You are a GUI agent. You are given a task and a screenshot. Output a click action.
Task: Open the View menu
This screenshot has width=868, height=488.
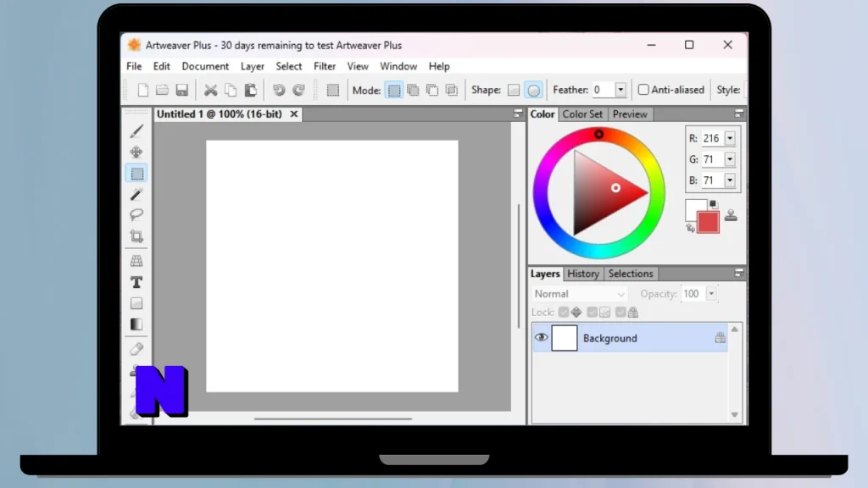pos(358,66)
